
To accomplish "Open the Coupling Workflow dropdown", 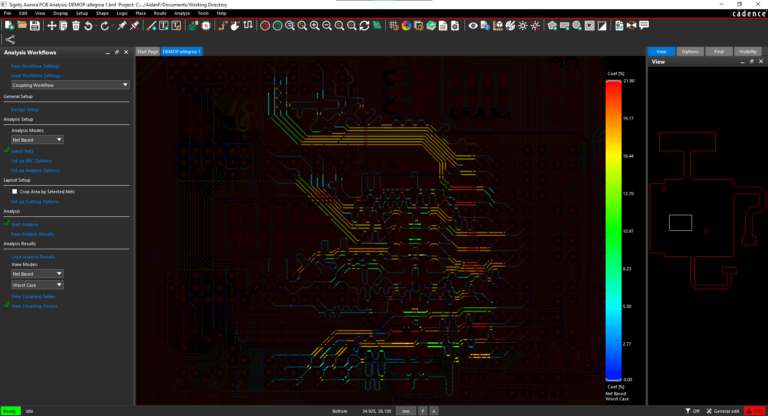I will 69,86.
